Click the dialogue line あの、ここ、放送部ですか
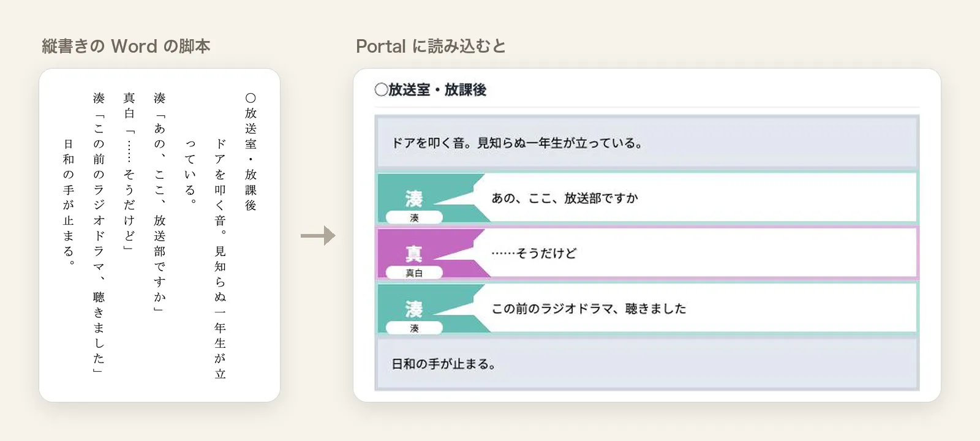The width and height of the screenshot is (980, 441). 565,198
